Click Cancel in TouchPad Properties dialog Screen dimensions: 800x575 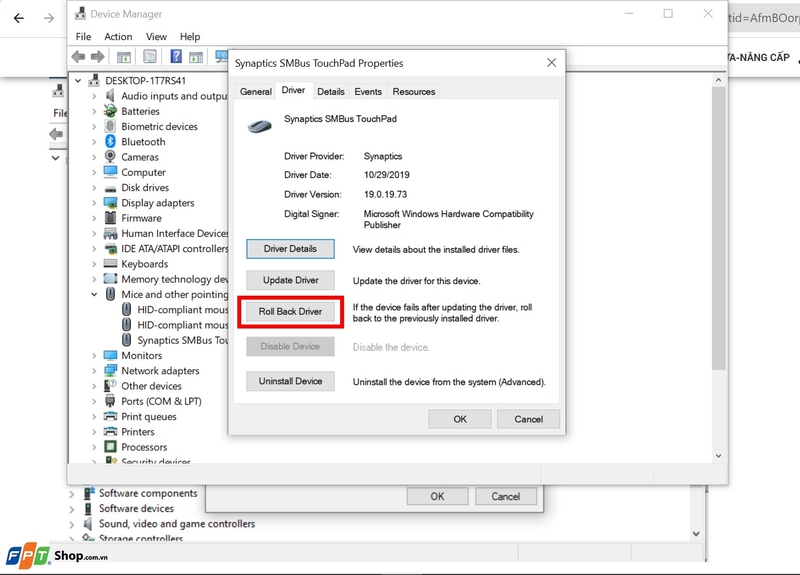point(529,419)
